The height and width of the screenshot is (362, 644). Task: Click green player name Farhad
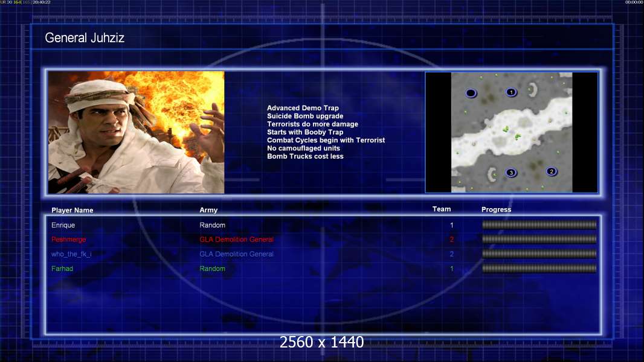pos(62,268)
